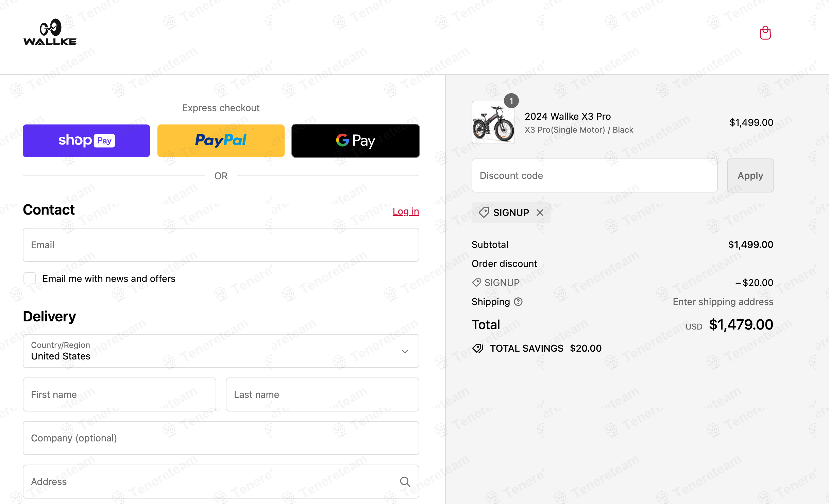Choose Google Pay express checkout

pyautogui.click(x=356, y=141)
